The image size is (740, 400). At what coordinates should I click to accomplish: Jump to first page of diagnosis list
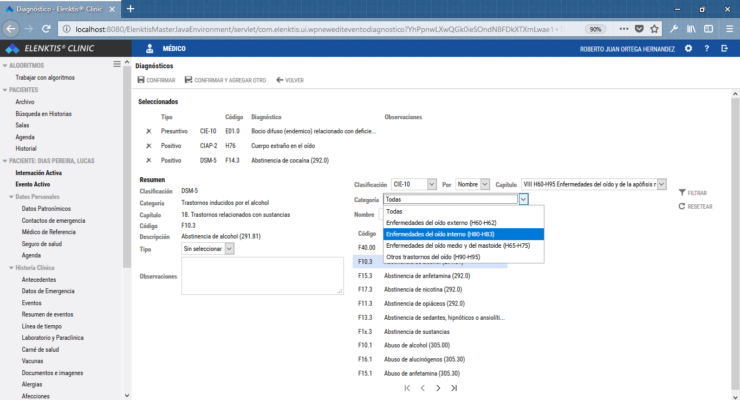tap(407, 387)
